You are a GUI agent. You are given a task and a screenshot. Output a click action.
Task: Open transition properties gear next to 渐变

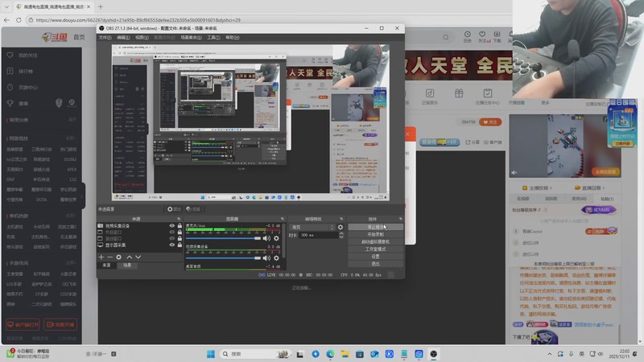pyautogui.click(x=340, y=227)
